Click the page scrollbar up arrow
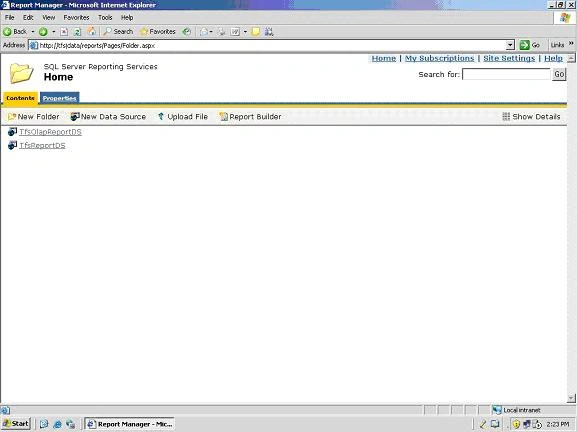Image resolution: width=577 pixels, height=432 pixels. (x=571, y=58)
